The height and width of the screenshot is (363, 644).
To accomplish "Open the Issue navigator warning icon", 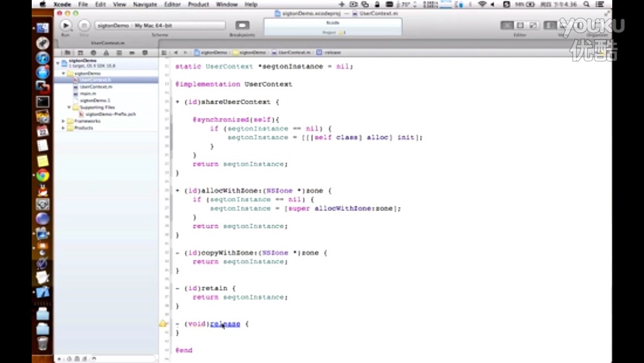I will [x=105, y=53].
